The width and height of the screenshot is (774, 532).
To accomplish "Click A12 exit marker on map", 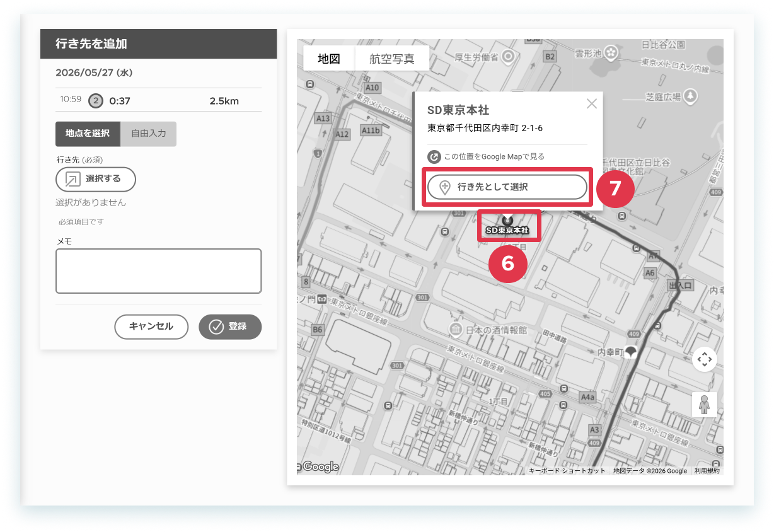I will 342,134.
